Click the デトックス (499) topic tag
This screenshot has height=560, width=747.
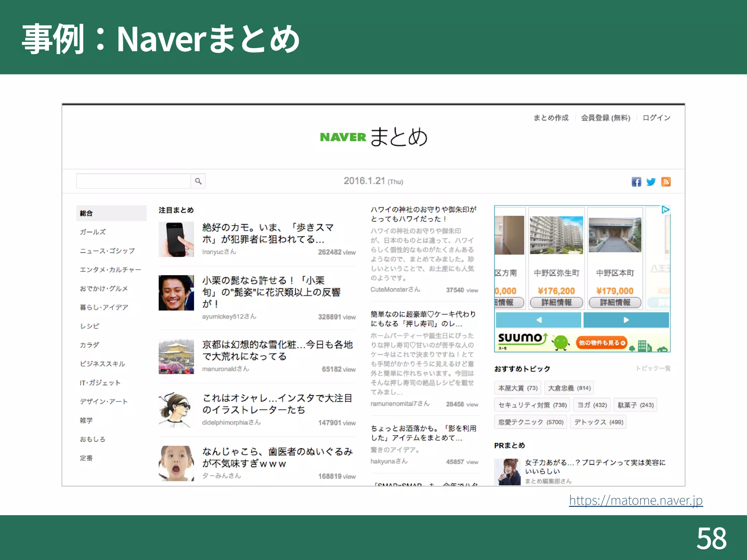599,422
